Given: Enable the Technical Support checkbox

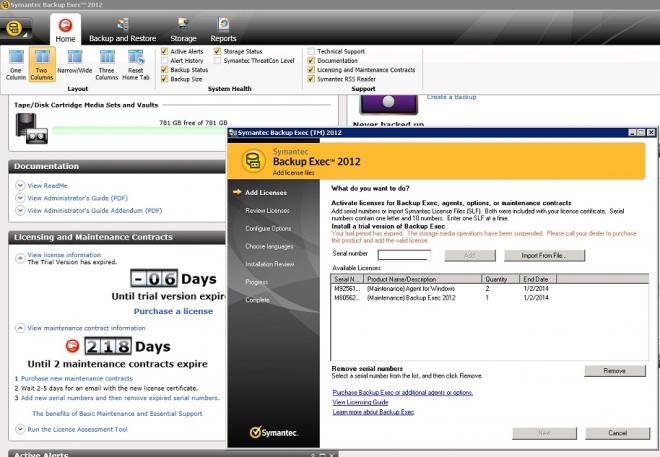Looking at the screenshot, I should 311,51.
